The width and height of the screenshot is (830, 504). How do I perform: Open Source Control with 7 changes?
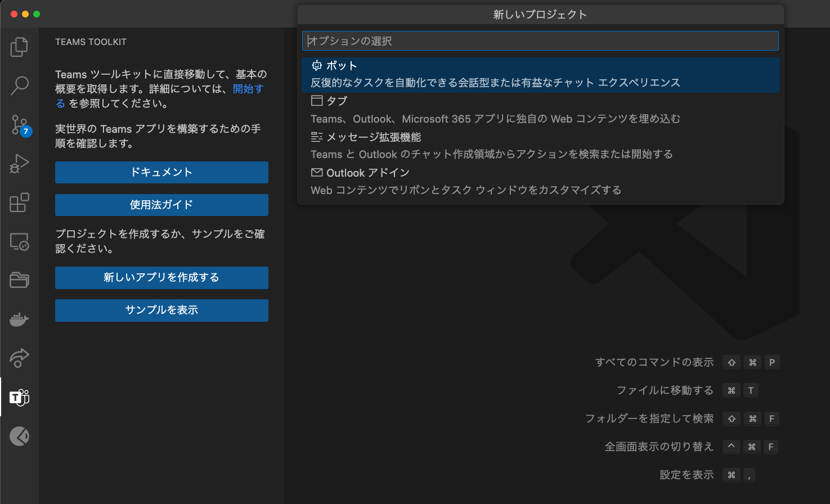(x=20, y=125)
